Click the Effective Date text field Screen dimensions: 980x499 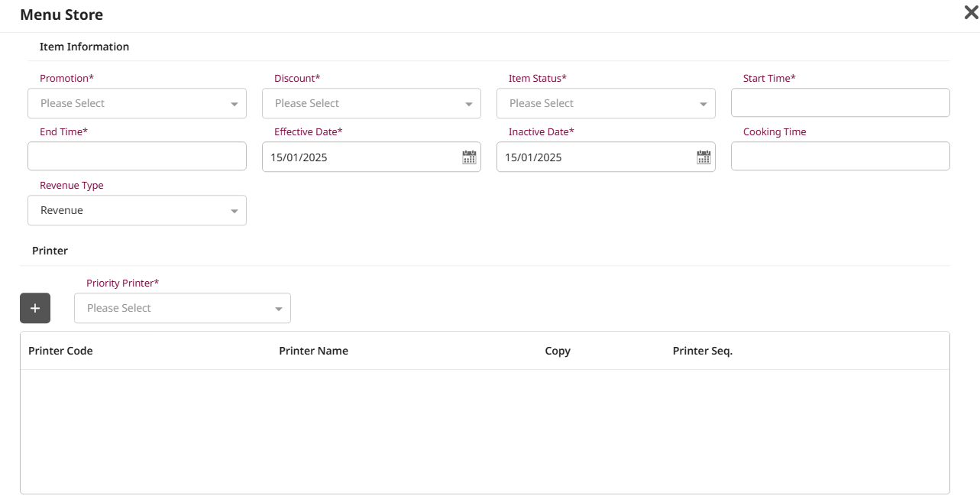pos(359,157)
